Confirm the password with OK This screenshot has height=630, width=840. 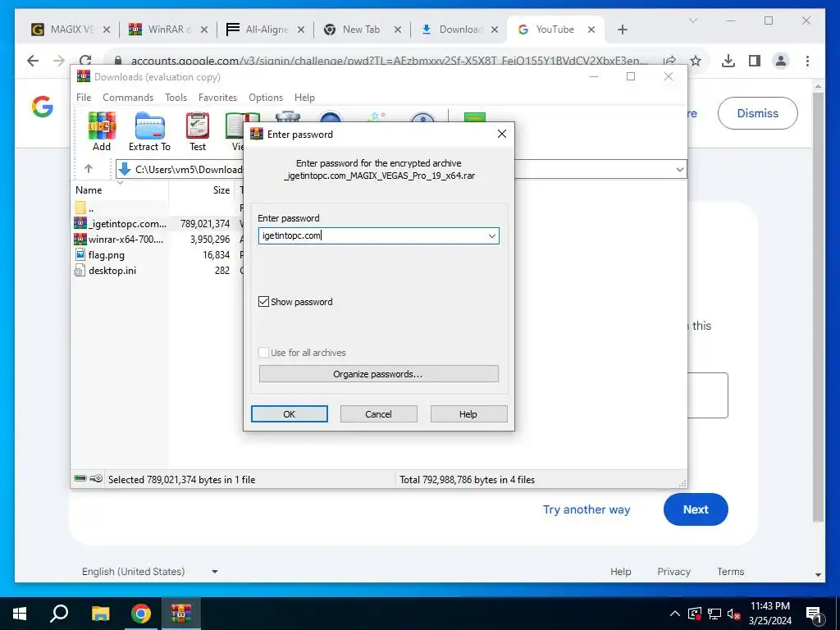[x=290, y=414]
